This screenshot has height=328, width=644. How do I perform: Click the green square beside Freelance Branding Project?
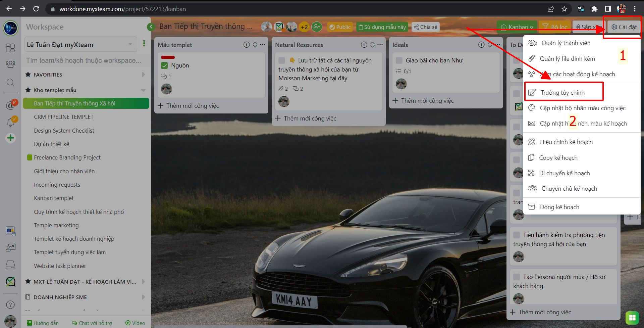(30, 157)
